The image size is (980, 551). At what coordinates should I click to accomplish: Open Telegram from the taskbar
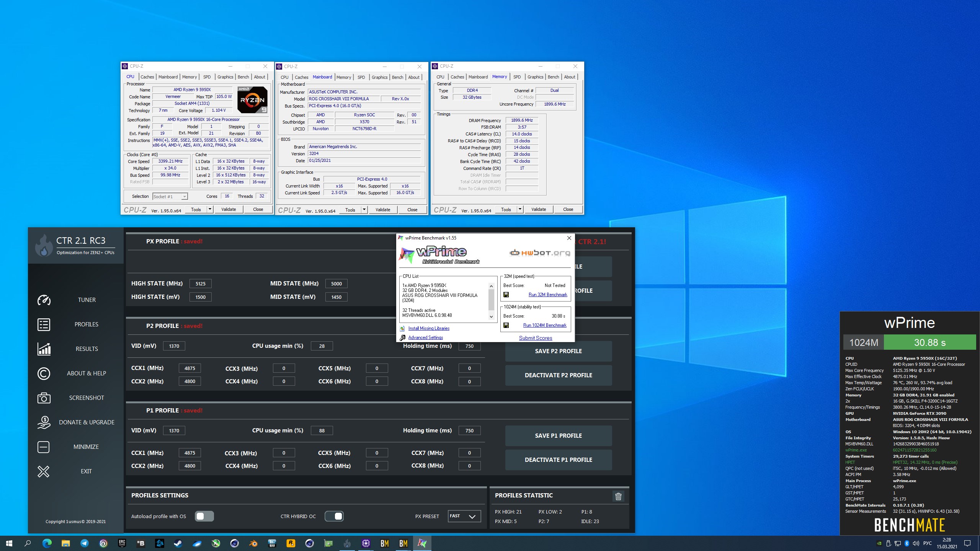85,543
